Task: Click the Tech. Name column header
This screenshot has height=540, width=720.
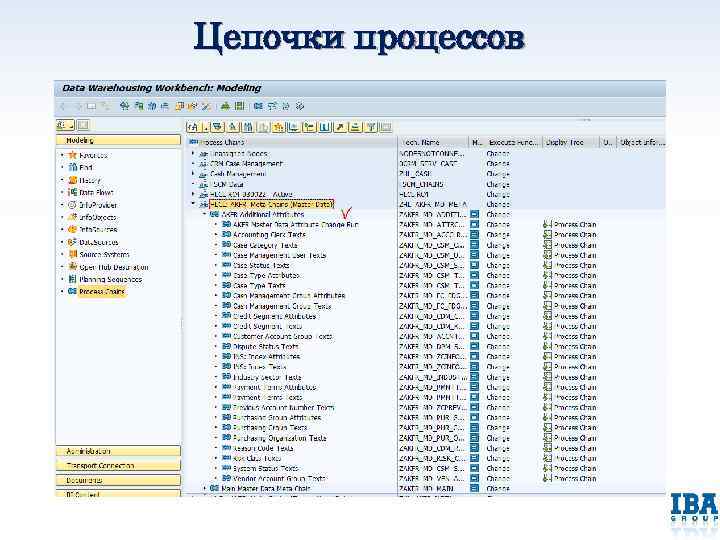Action: click(433, 142)
